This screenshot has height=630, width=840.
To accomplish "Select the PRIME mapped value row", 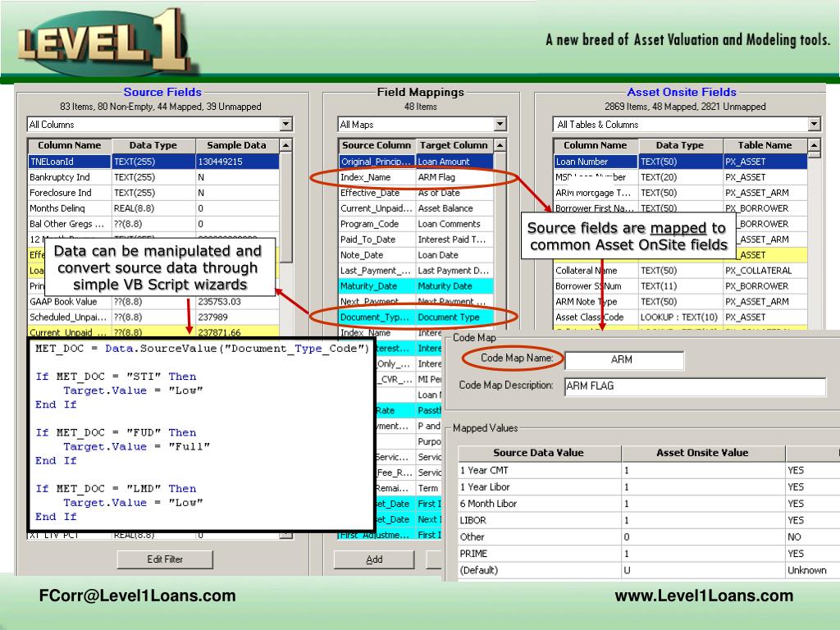I will click(x=648, y=554).
